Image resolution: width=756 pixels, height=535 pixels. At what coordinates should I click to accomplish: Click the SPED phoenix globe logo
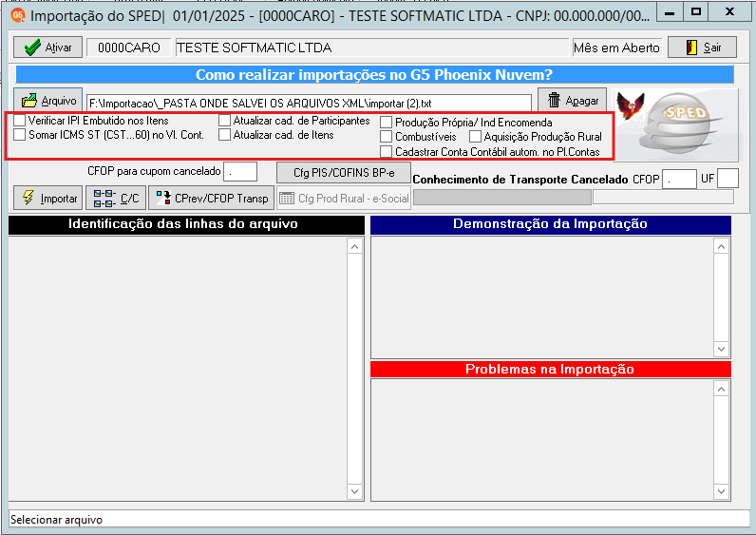tap(675, 124)
